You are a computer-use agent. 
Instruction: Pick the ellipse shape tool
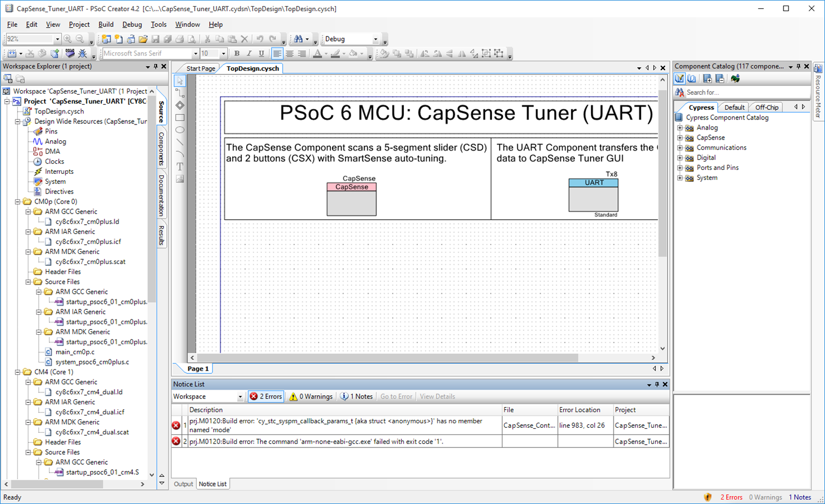(x=180, y=130)
